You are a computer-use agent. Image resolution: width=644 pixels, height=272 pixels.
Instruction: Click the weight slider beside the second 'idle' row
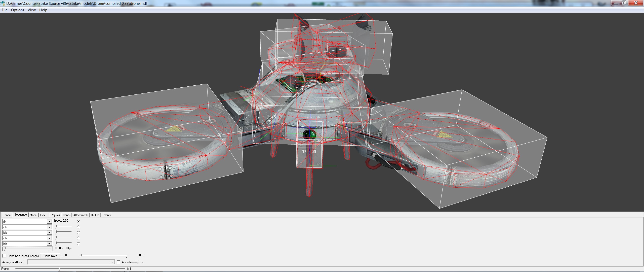tap(63, 233)
